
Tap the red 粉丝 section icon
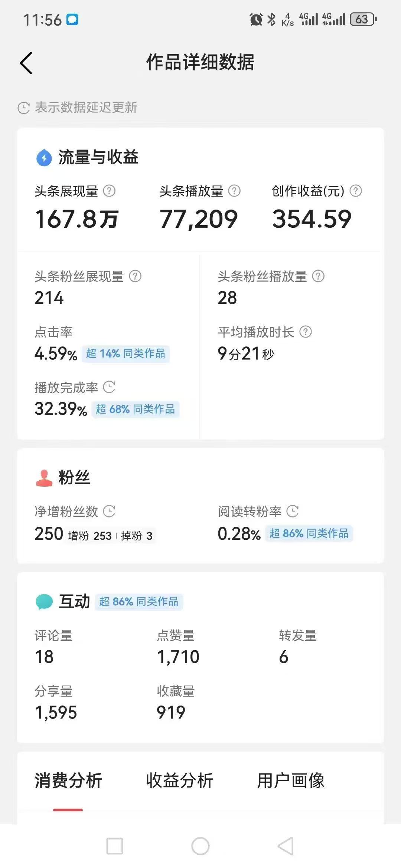[44, 478]
